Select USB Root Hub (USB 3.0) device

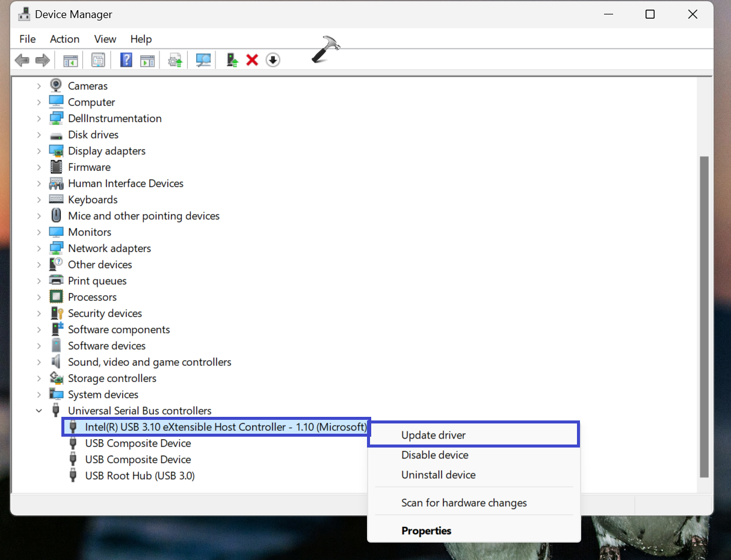pyautogui.click(x=140, y=476)
